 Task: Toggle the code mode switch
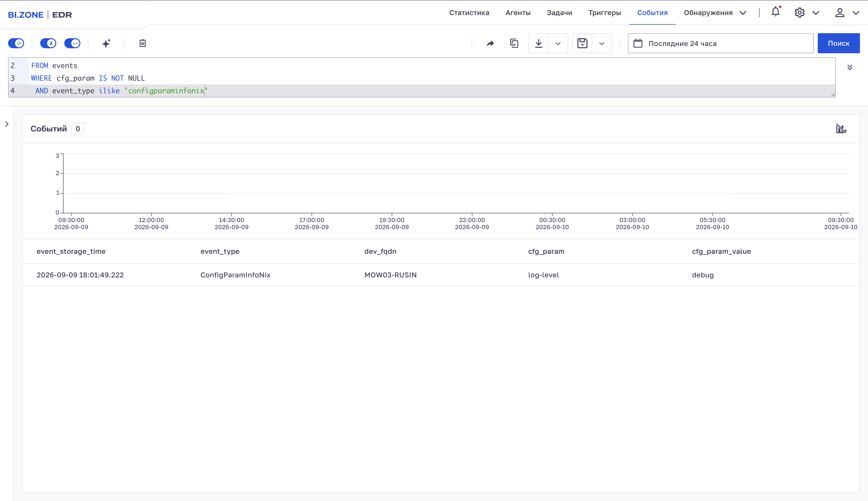click(x=16, y=43)
